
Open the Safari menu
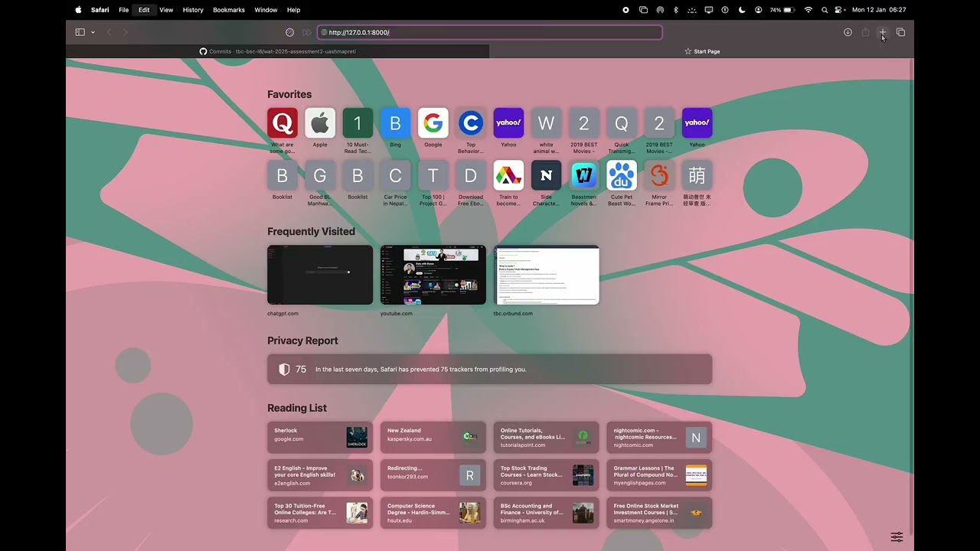pyautogui.click(x=100, y=10)
